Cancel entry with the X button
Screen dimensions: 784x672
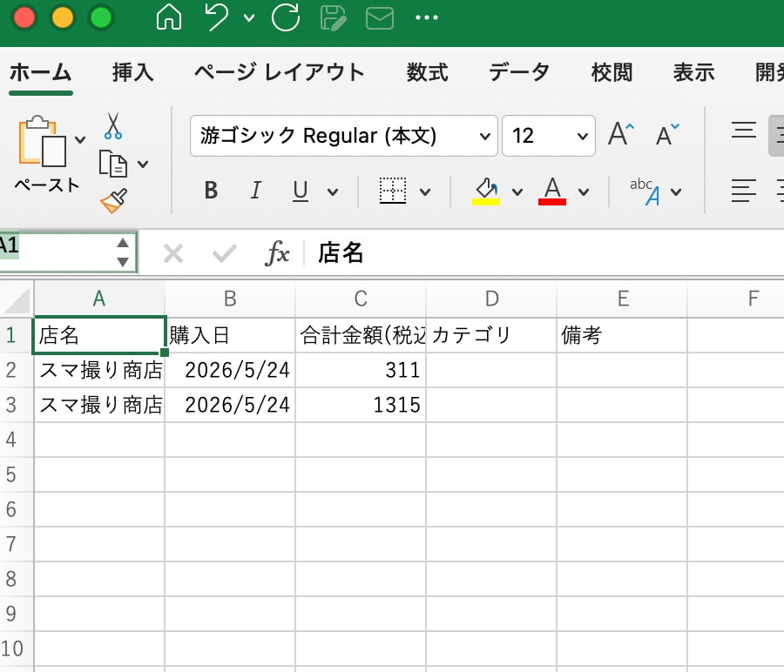[x=173, y=254]
